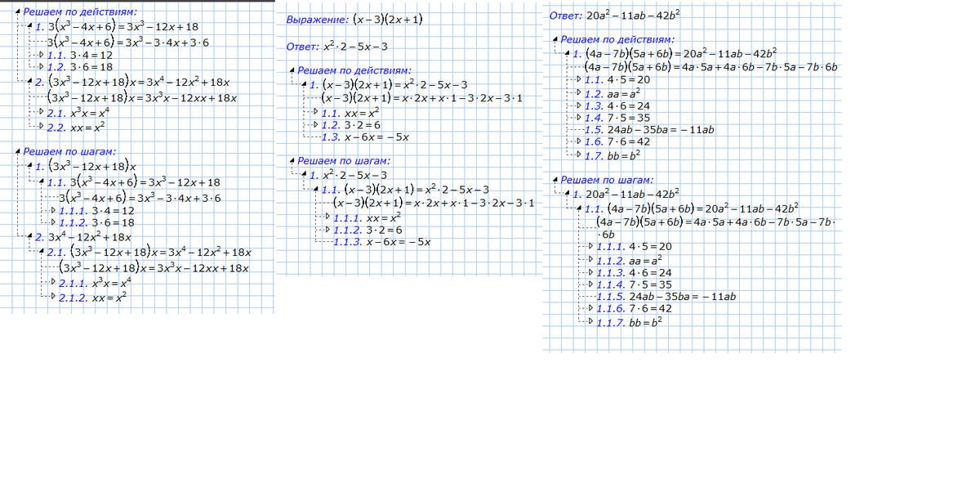
Task: Expand sub-step "1.1.3. 4·6=24"
Action: 591,272
